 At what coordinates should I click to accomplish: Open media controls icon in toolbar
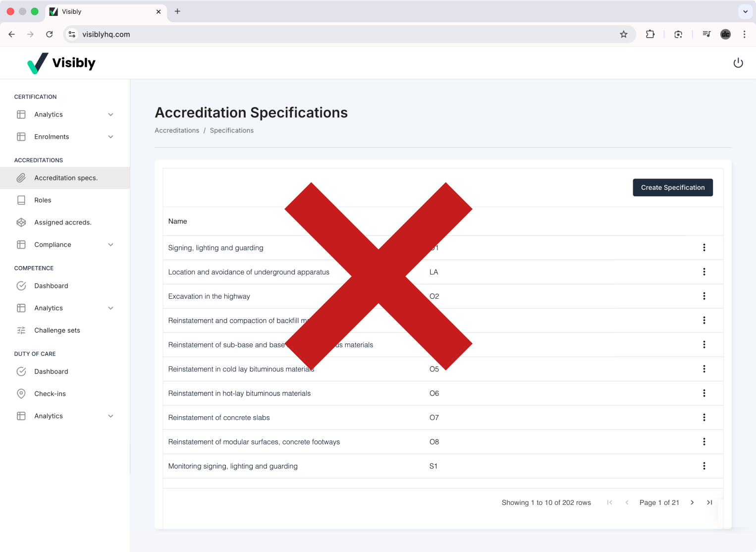(x=706, y=34)
